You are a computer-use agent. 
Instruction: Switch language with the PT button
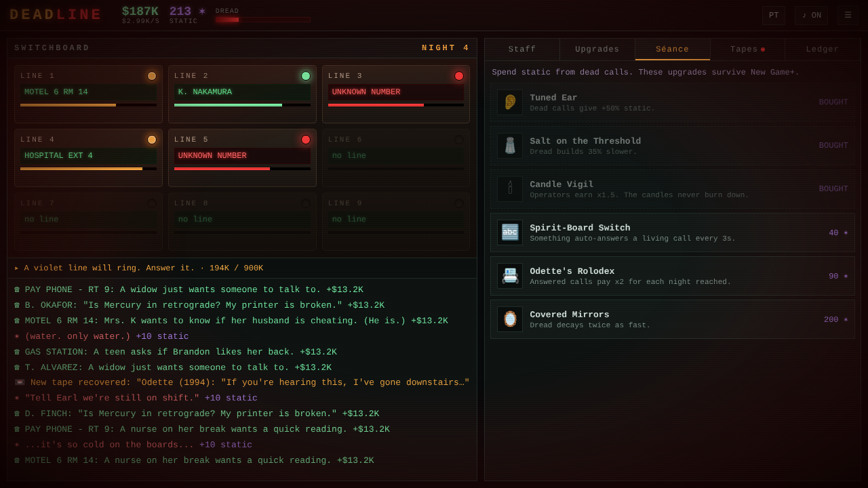click(774, 16)
